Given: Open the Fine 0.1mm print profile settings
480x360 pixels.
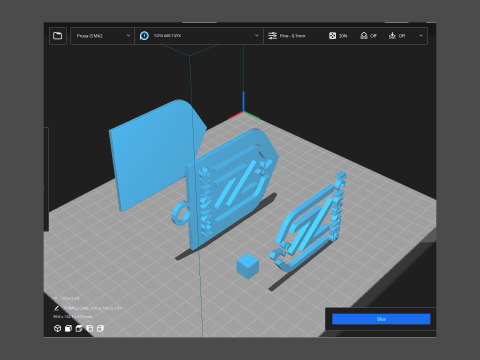Looking at the screenshot, I should pos(287,36).
